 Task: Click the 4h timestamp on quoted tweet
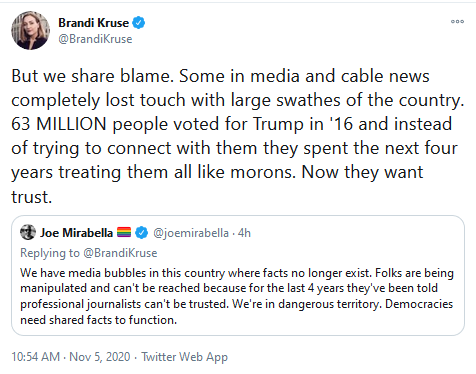click(244, 233)
